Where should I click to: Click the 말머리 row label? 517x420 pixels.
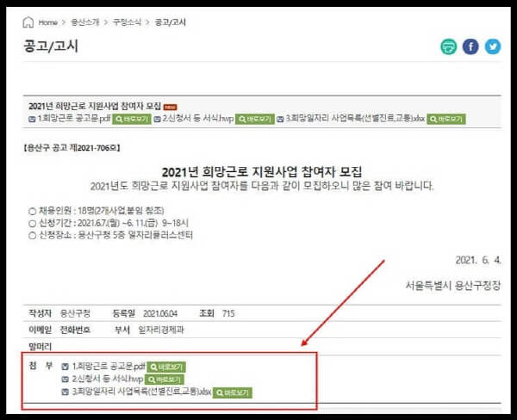pos(40,346)
